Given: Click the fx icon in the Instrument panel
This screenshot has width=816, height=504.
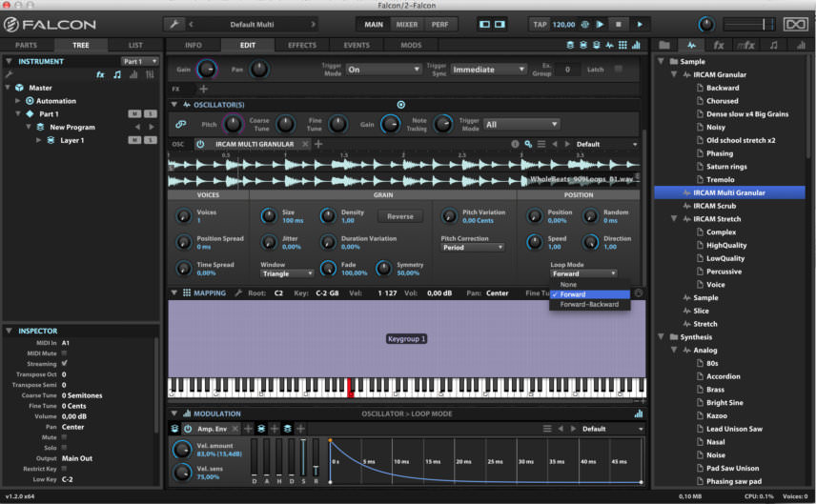Looking at the screenshot, I should pyautogui.click(x=100, y=75).
